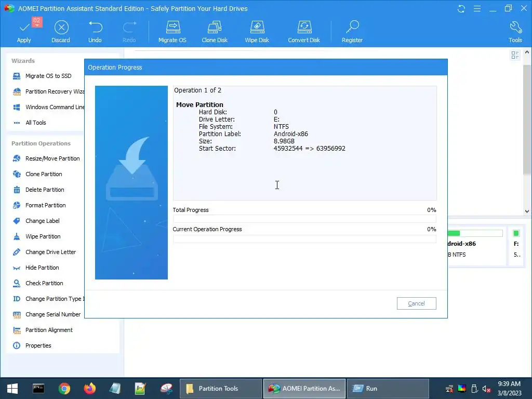Click the muted volume tray icon
The image size is (532, 399).
coord(486,389)
